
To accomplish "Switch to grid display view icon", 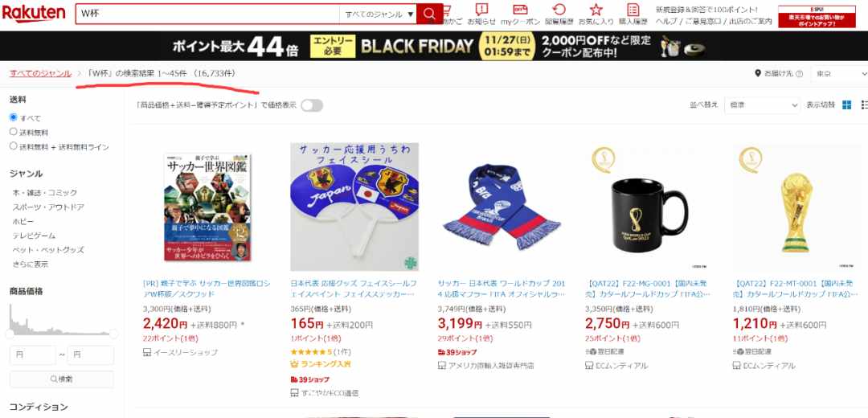I will 846,105.
